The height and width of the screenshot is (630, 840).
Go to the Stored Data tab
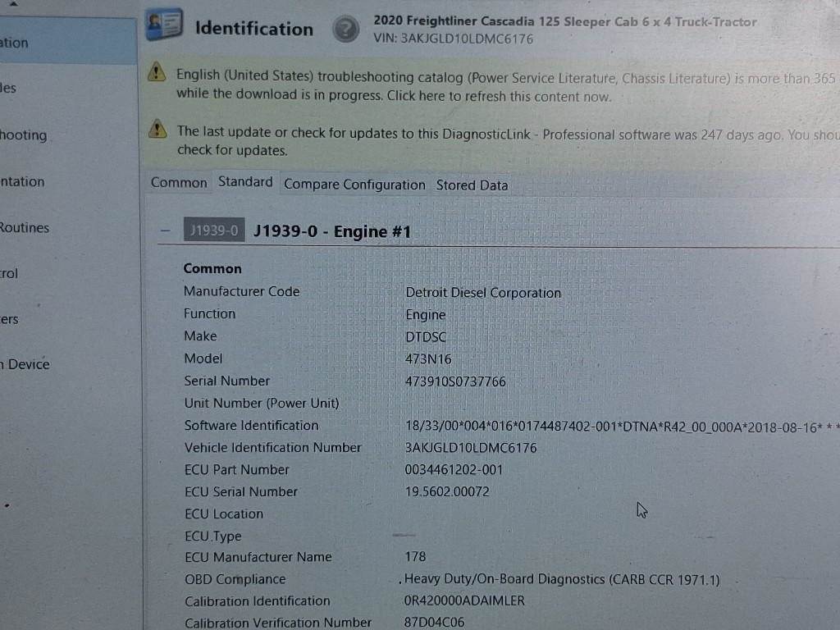pos(472,185)
